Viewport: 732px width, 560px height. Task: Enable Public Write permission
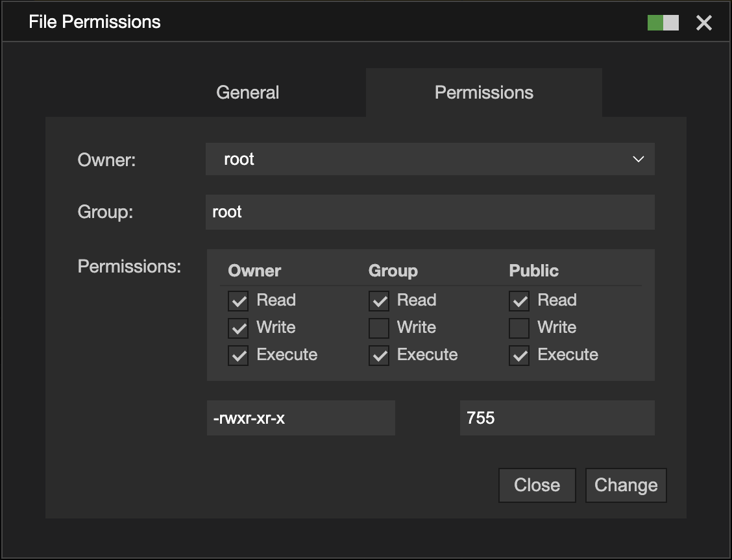click(x=519, y=328)
